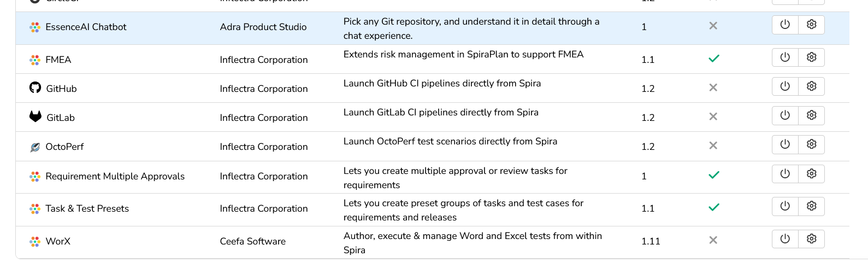Image resolution: width=868 pixels, height=268 pixels.
Task: Open OctoPerf settings gear
Action: (x=811, y=144)
